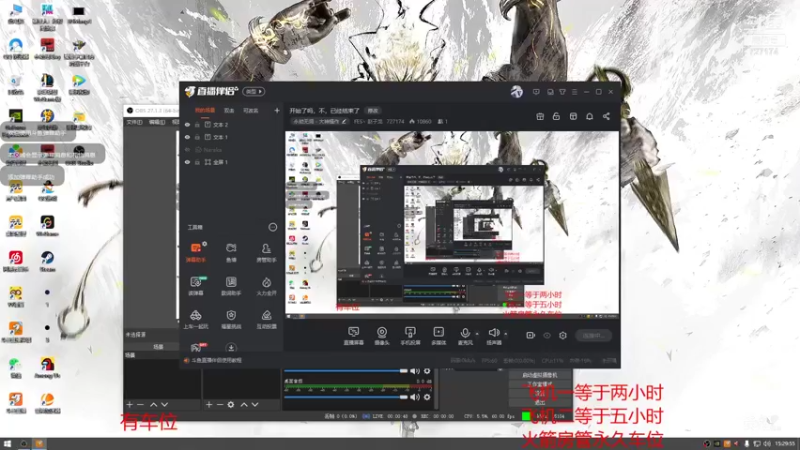Add a scene with the OBS scenes plus button
The width and height of the screenshot is (800, 450).
(129, 405)
